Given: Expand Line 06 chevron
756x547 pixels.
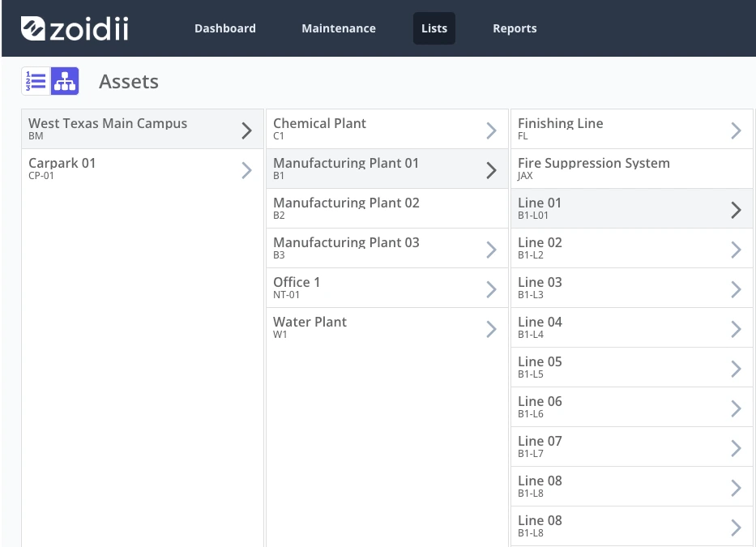Looking at the screenshot, I should point(736,408).
